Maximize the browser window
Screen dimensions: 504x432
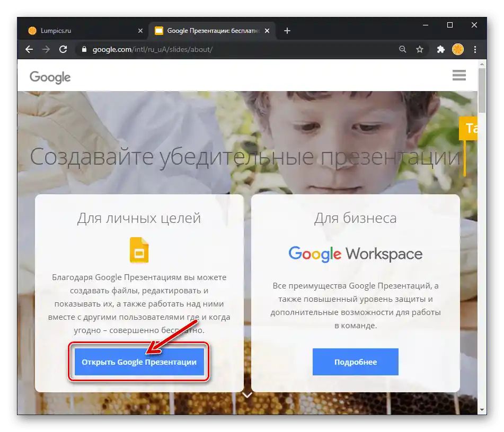pyautogui.click(x=450, y=25)
